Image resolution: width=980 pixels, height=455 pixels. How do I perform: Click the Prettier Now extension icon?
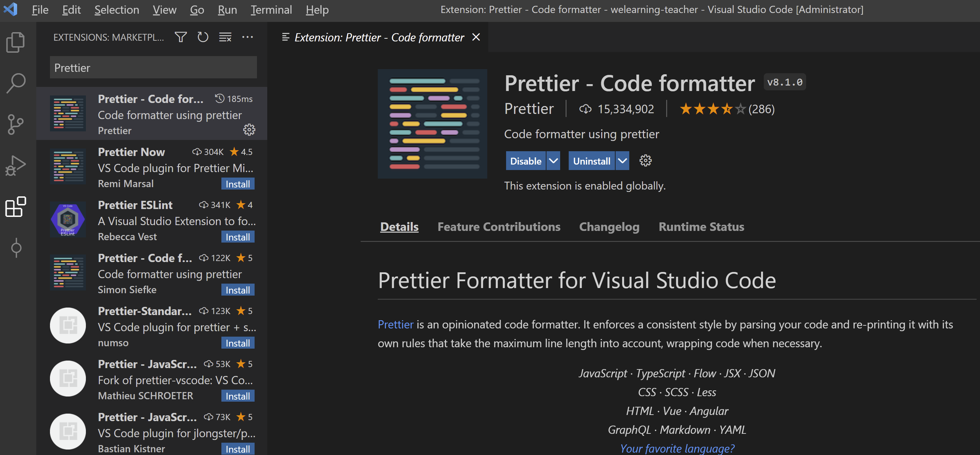(68, 167)
